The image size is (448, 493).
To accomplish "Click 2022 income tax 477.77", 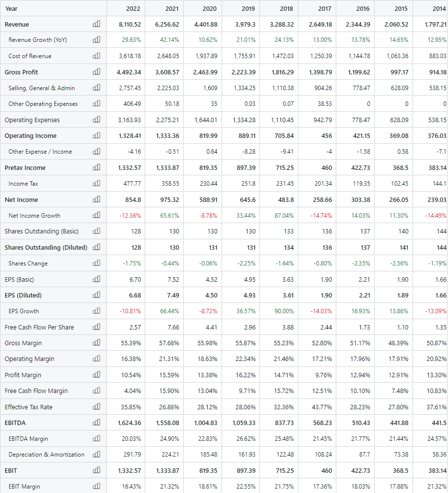I will click(x=132, y=184).
